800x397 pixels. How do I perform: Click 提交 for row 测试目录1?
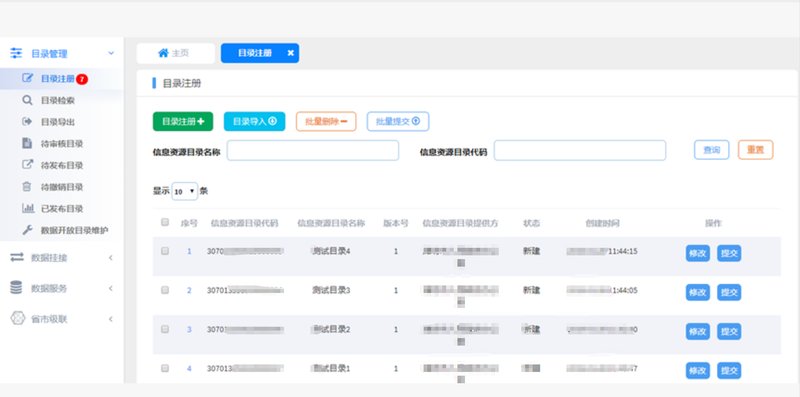pyautogui.click(x=729, y=370)
